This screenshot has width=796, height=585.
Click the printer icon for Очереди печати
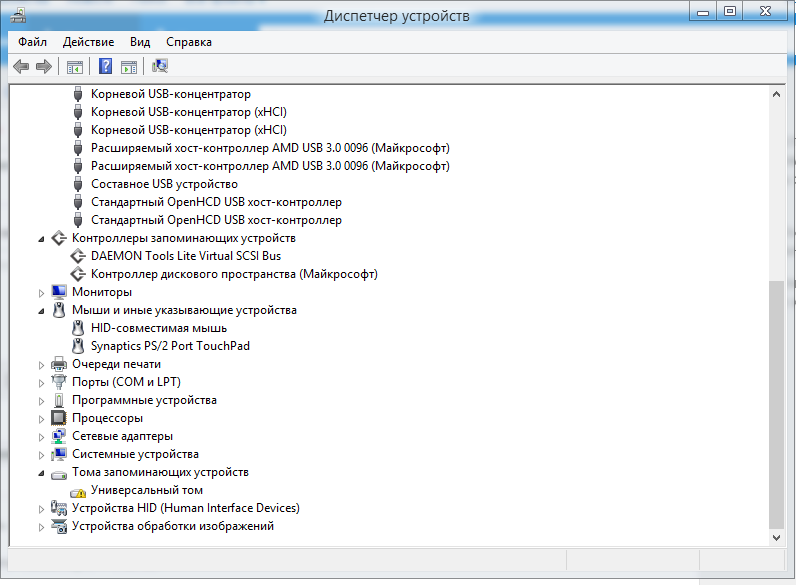(x=59, y=364)
